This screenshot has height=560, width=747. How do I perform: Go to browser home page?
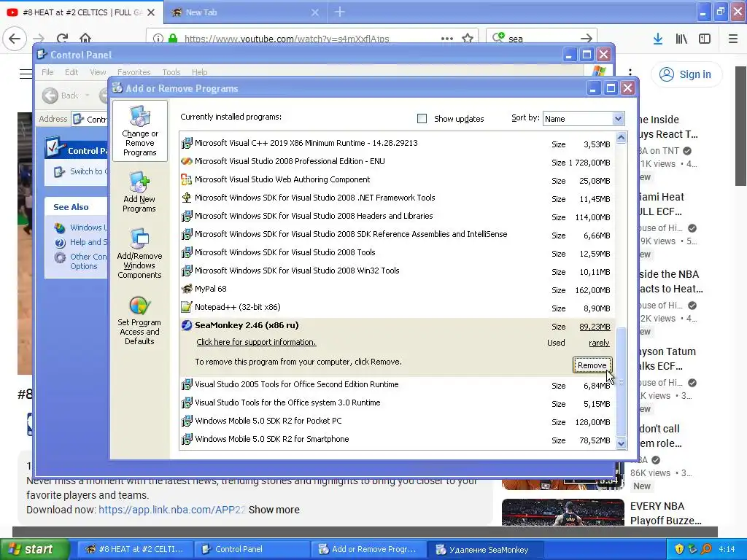[x=85, y=38]
